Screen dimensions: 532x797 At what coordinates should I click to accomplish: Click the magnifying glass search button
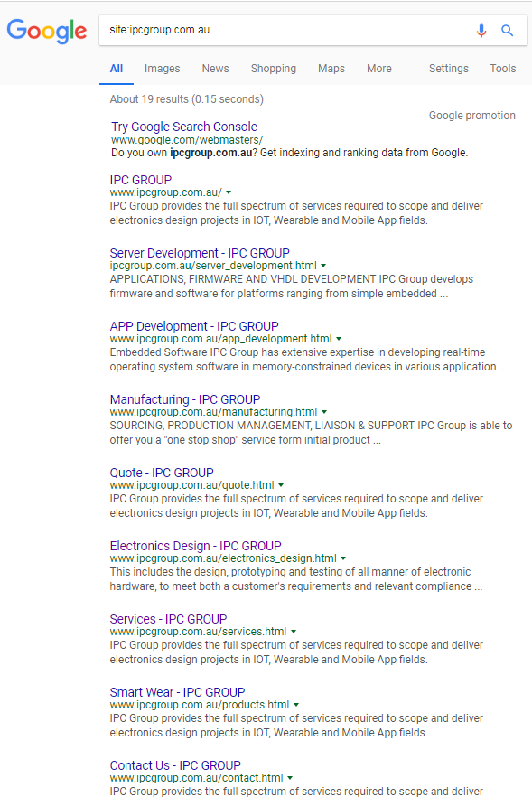pos(507,31)
